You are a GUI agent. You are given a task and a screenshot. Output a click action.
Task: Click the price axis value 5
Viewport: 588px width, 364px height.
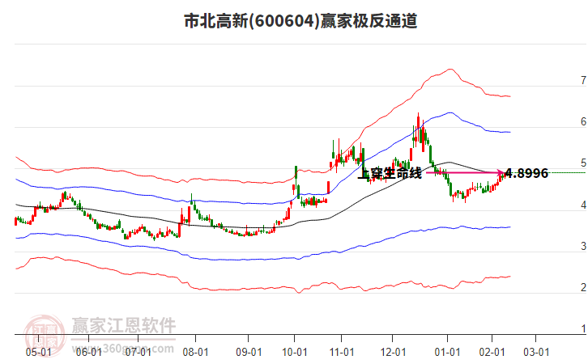coord(583,163)
